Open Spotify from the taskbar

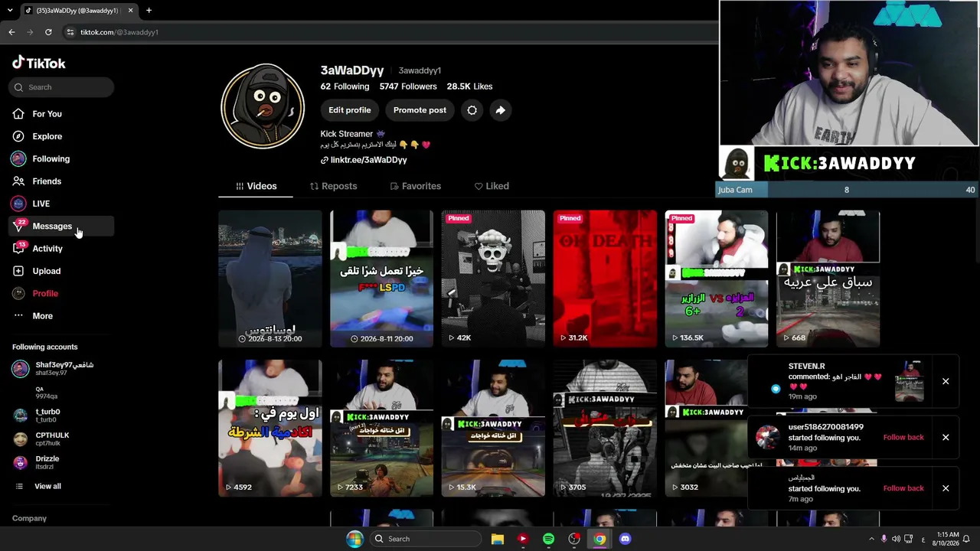548,539
